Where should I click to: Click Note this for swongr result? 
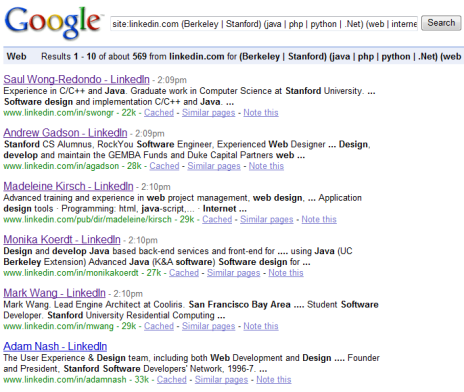(261, 113)
